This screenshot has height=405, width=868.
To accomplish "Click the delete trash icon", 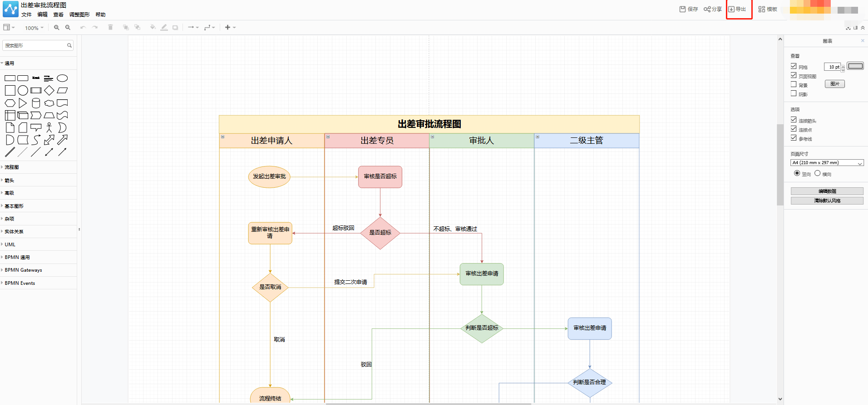I will coord(110,27).
